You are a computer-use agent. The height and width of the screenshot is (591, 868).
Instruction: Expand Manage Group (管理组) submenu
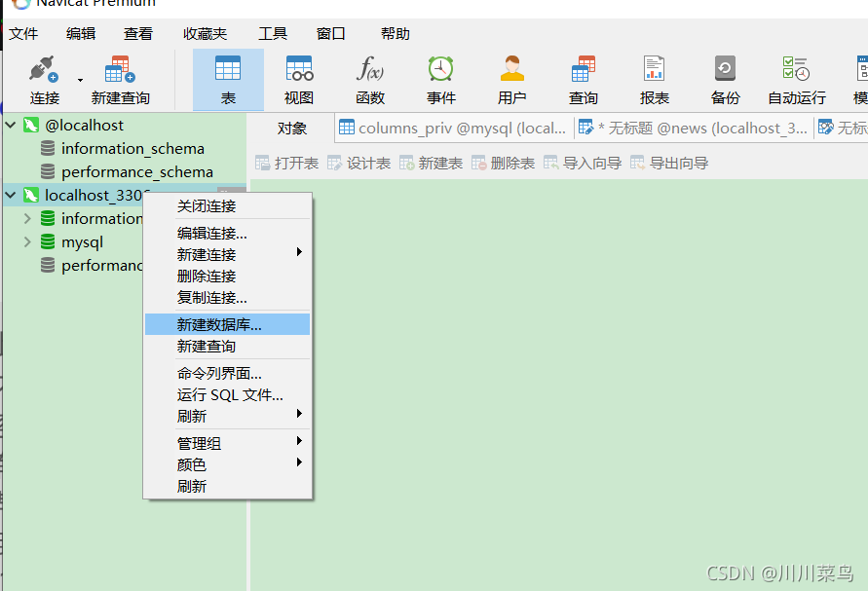pyautogui.click(x=228, y=443)
